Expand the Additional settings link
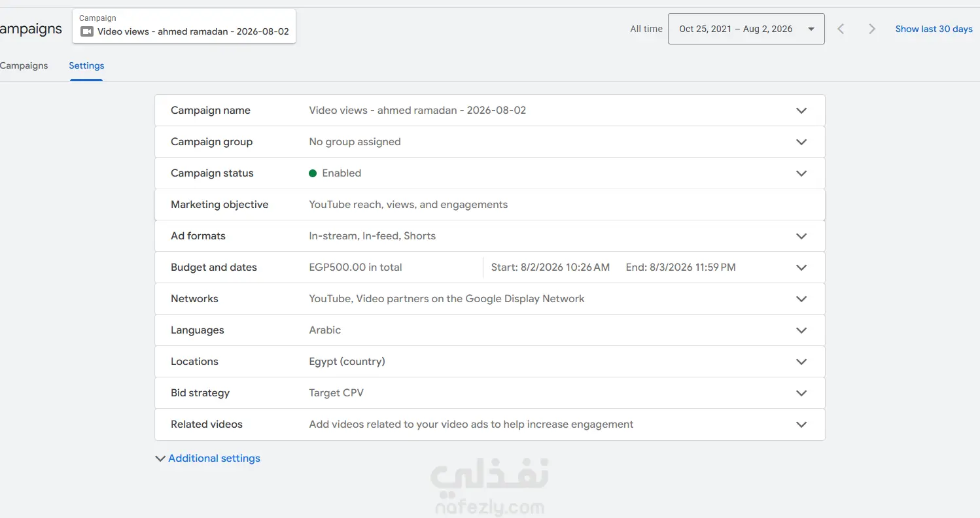 [x=207, y=458]
